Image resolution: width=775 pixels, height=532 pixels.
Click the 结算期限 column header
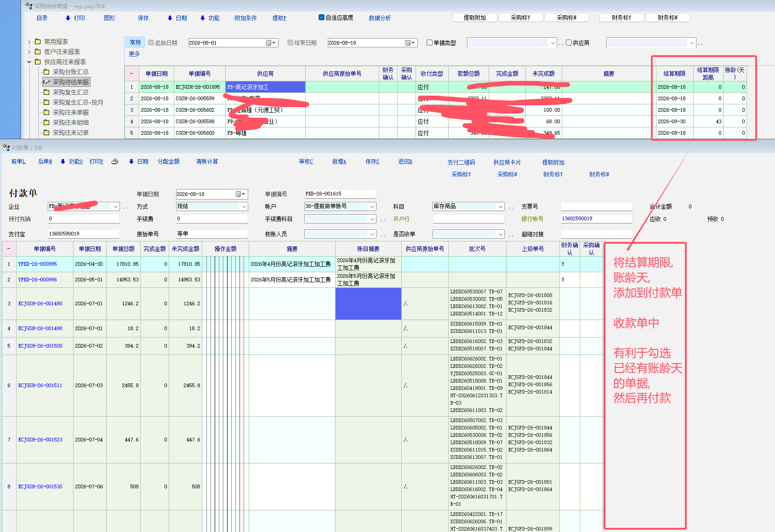click(674, 74)
